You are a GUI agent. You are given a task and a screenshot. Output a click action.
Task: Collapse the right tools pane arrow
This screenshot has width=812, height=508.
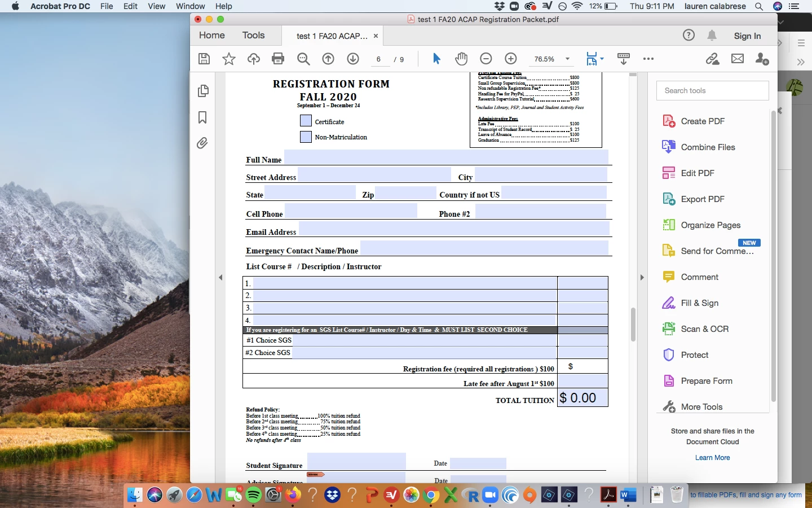coord(642,277)
